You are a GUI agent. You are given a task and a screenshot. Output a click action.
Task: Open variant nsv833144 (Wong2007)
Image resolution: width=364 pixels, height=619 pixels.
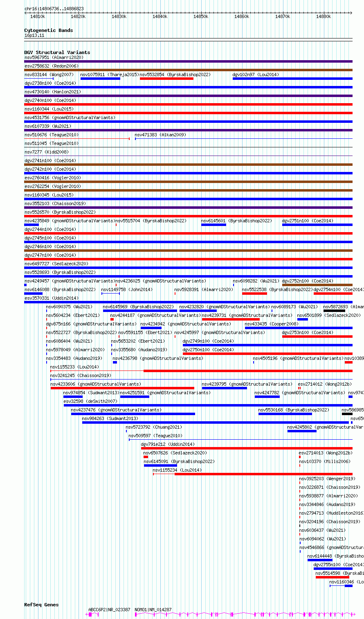[x=49, y=75]
